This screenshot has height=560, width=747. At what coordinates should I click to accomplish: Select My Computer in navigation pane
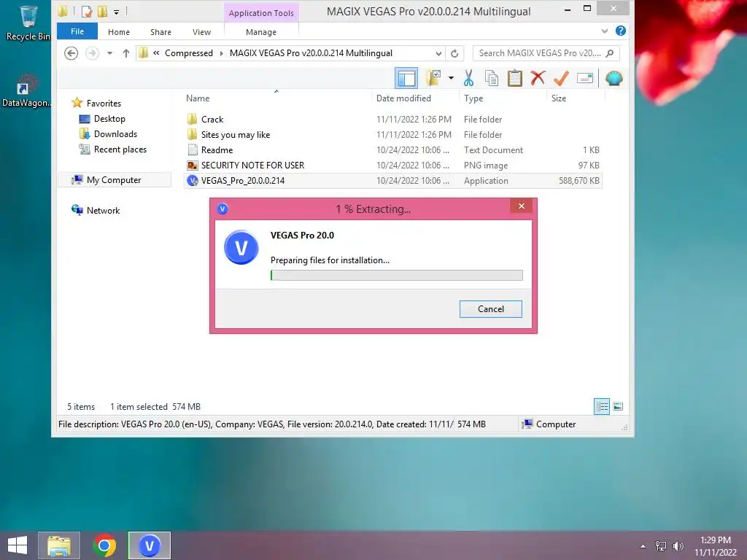click(114, 180)
